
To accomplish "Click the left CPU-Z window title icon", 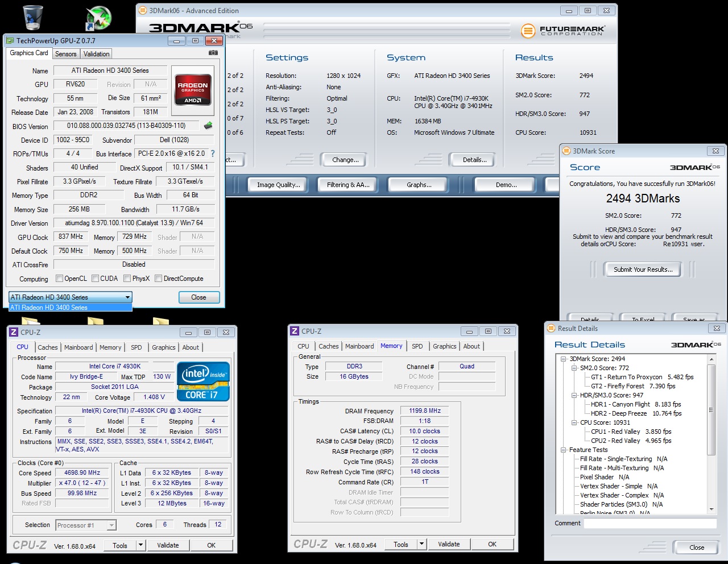I will click(x=14, y=332).
